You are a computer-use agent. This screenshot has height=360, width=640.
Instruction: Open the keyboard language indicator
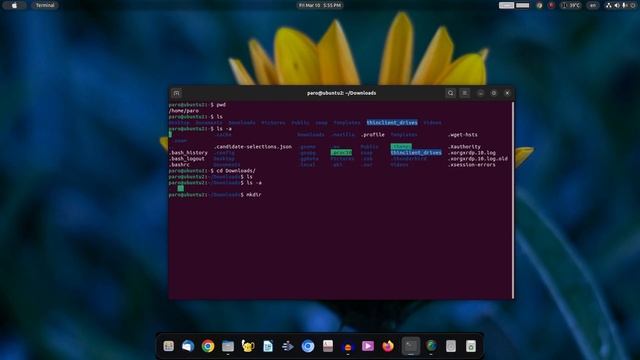[593, 5]
